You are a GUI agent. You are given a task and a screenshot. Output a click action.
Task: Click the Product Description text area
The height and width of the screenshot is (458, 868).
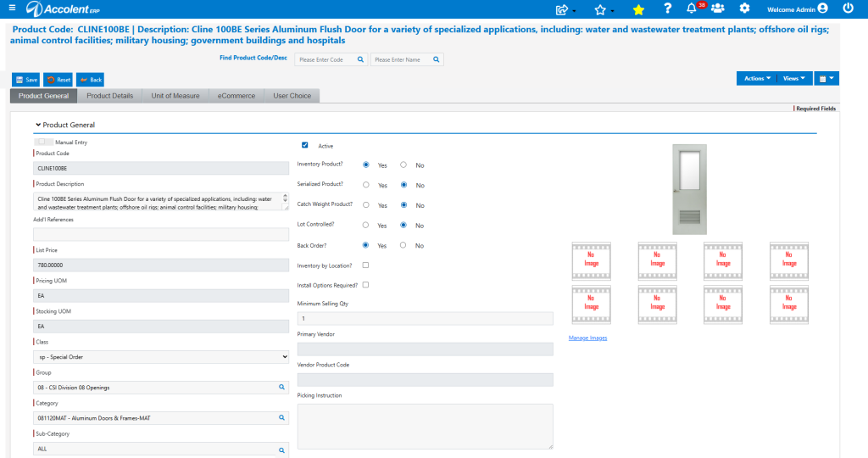coord(161,202)
